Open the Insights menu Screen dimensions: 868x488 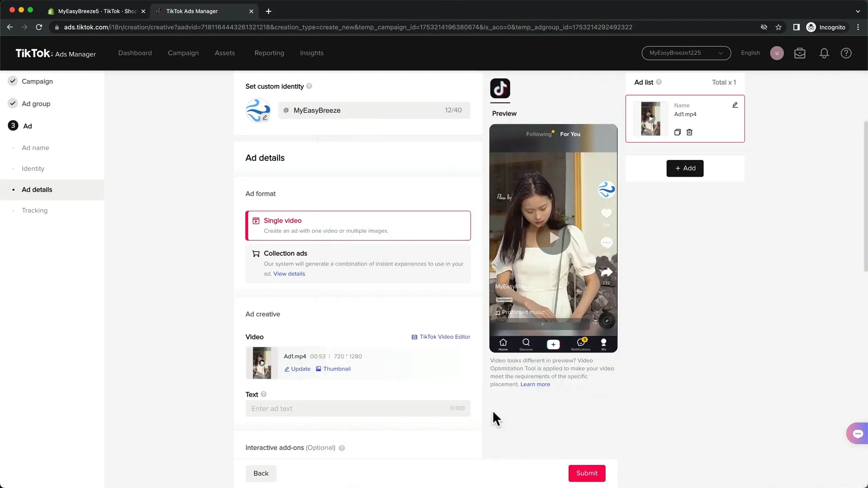coord(311,53)
